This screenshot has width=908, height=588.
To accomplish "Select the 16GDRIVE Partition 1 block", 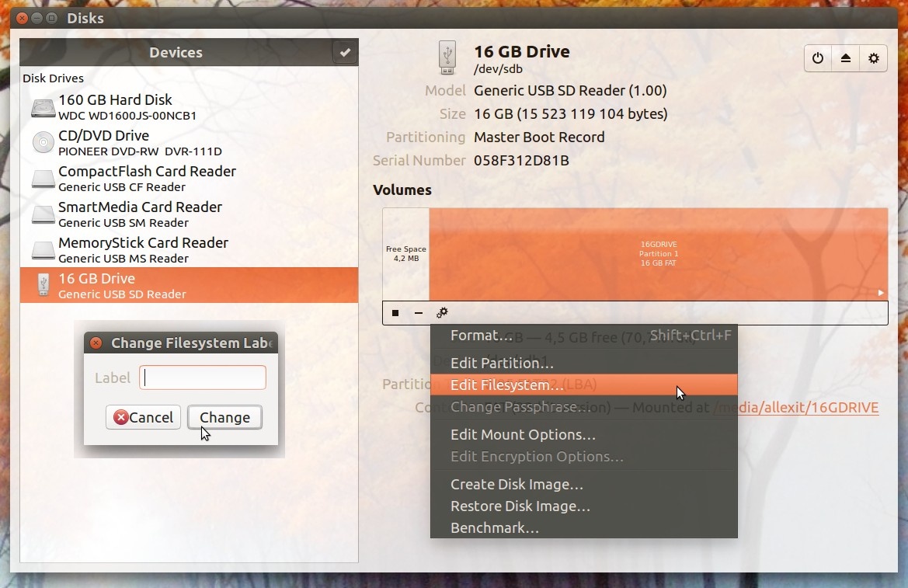I will (659, 254).
